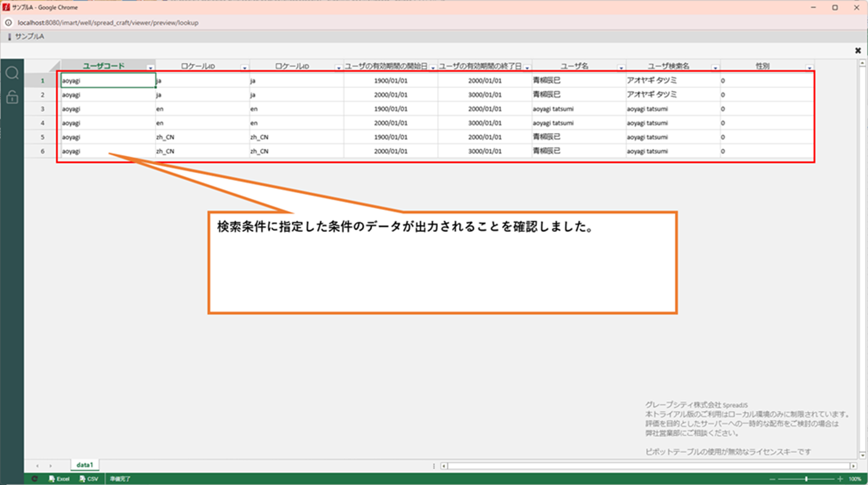Open filter dropdown for 性別 column
This screenshot has width=868, height=485.
click(x=809, y=67)
